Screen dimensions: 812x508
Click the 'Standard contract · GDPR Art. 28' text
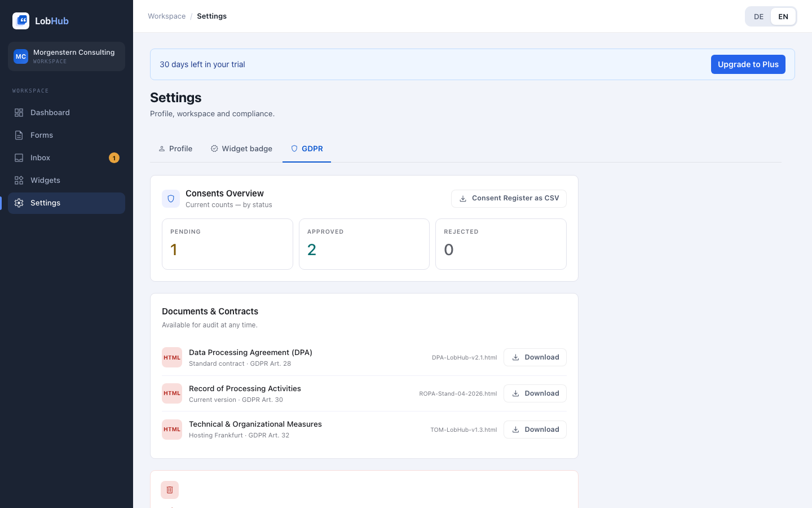(240, 364)
